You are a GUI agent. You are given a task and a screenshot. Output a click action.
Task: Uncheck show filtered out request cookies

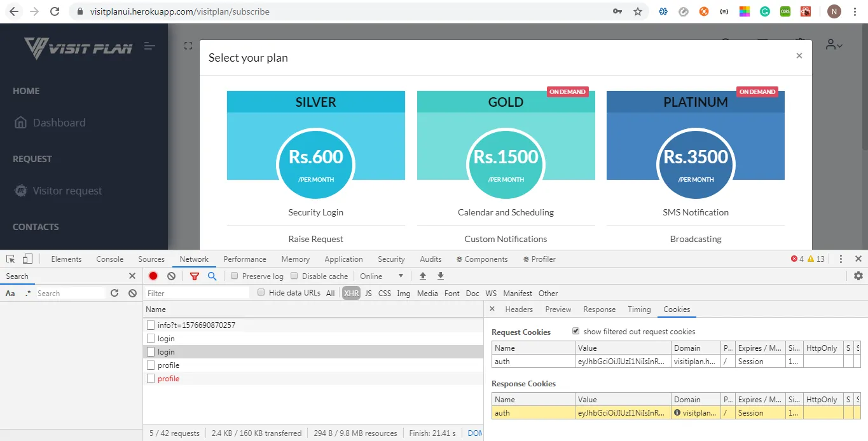click(x=575, y=332)
